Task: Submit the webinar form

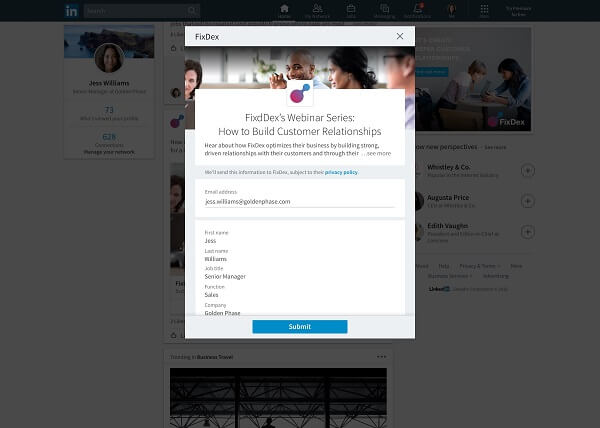Action: (300, 327)
